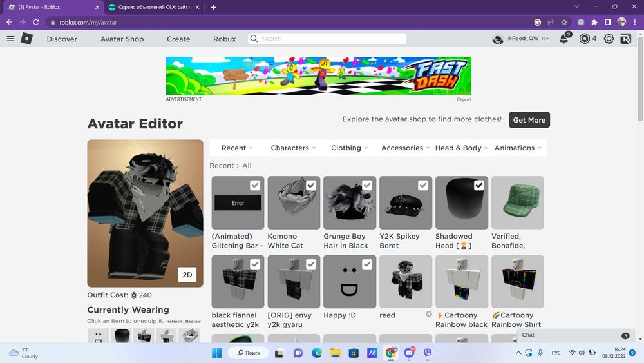Click the search magnifier icon
644x363 pixels.
click(254, 39)
